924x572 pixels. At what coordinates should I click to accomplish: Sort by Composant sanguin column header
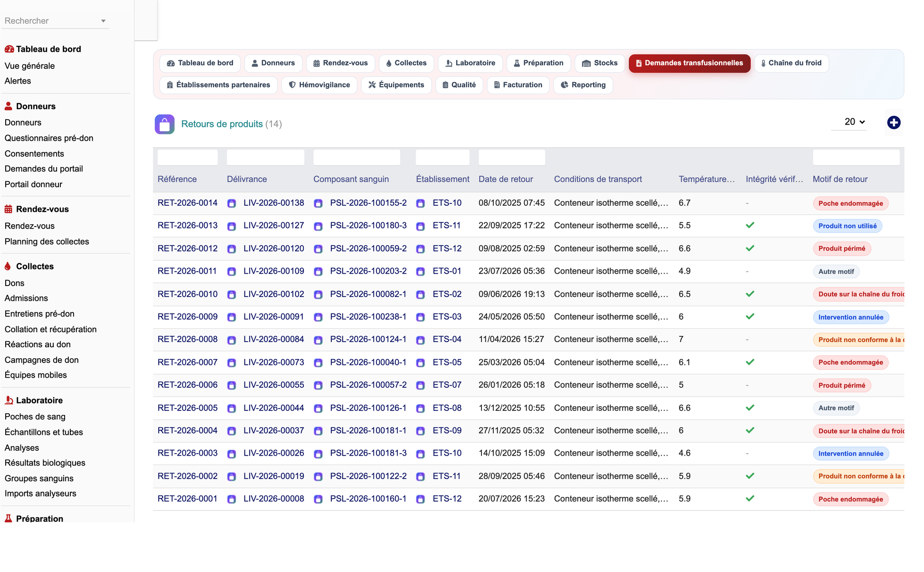[351, 179]
